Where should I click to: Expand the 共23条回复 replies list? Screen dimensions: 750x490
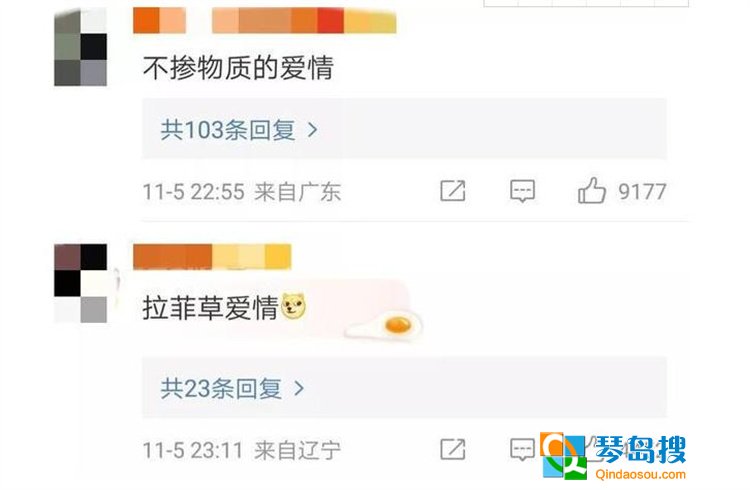click(404, 388)
